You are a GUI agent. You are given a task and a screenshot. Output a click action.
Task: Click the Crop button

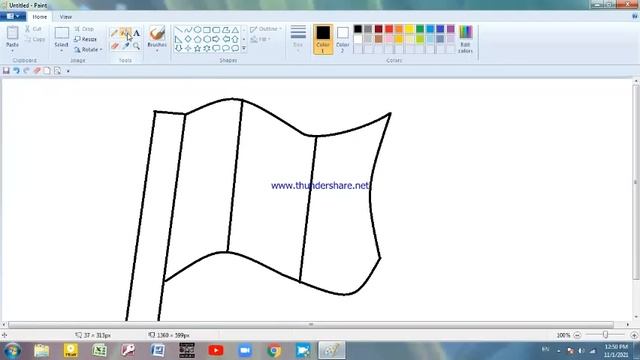coord(84,29)
